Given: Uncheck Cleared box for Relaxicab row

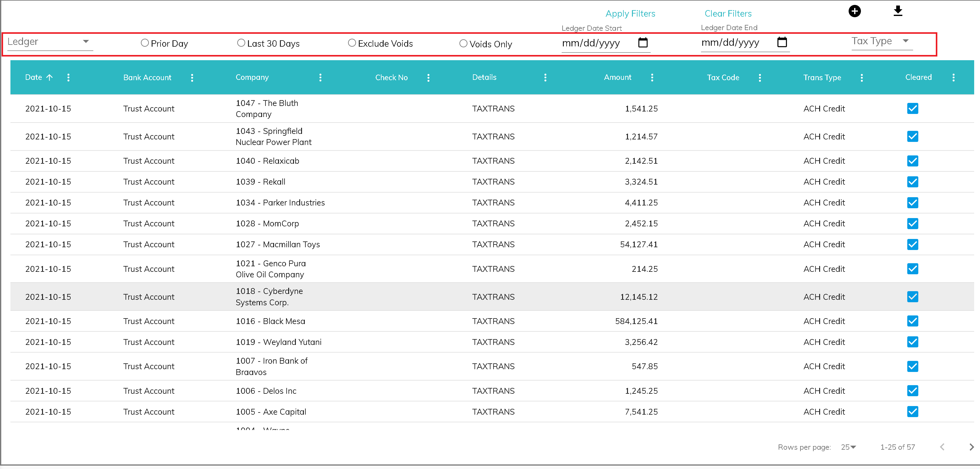Looking at the screenshot, I should point(912,161).
